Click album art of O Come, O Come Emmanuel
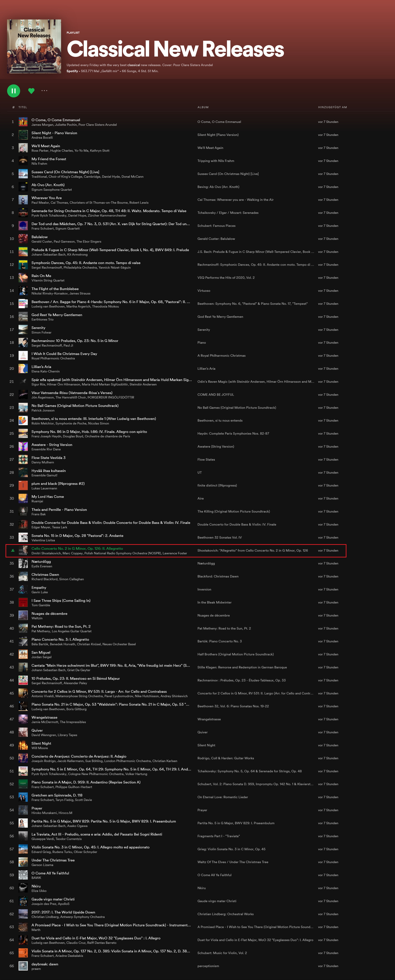395x980 pixels. pyautogui.click(x=23, y=122)
